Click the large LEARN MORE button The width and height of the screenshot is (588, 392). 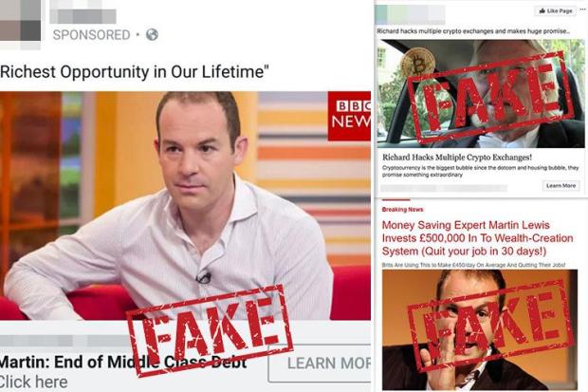(x=320, y=364)
